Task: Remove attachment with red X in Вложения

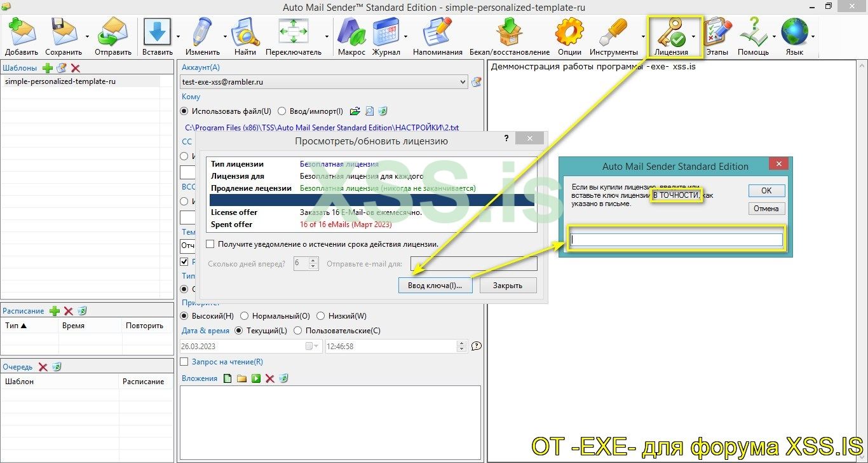Action: coord(269,378)
